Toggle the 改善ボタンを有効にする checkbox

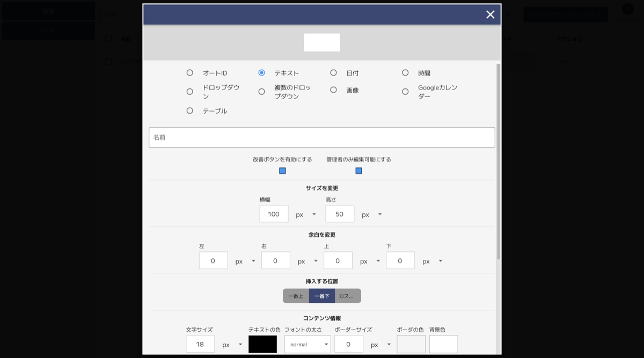282,170
